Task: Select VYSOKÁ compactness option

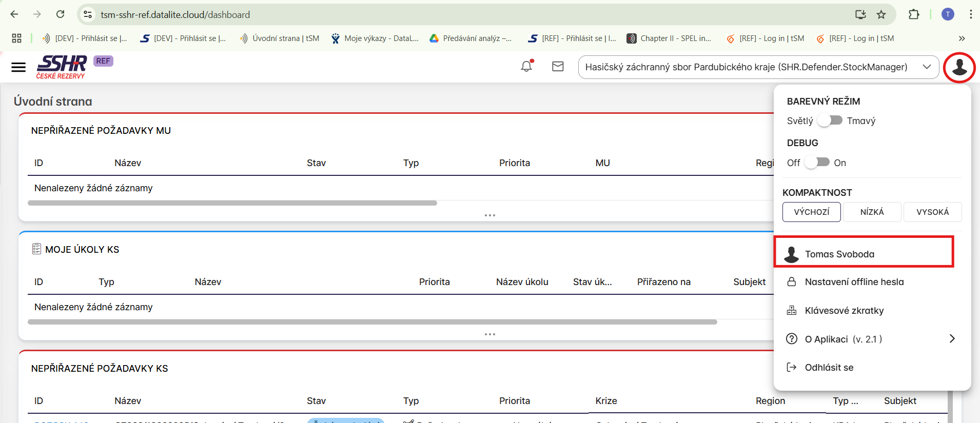Action: click(x=932, y=212)
